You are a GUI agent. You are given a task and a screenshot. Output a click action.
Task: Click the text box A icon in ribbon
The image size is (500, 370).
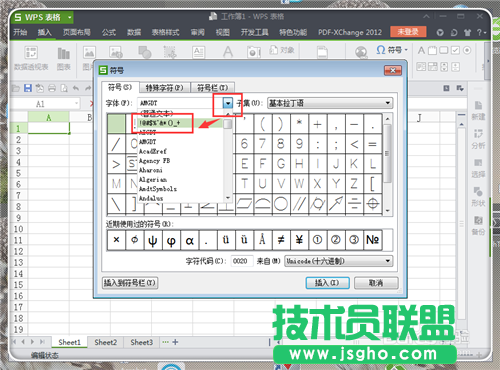tap(228, 52)
